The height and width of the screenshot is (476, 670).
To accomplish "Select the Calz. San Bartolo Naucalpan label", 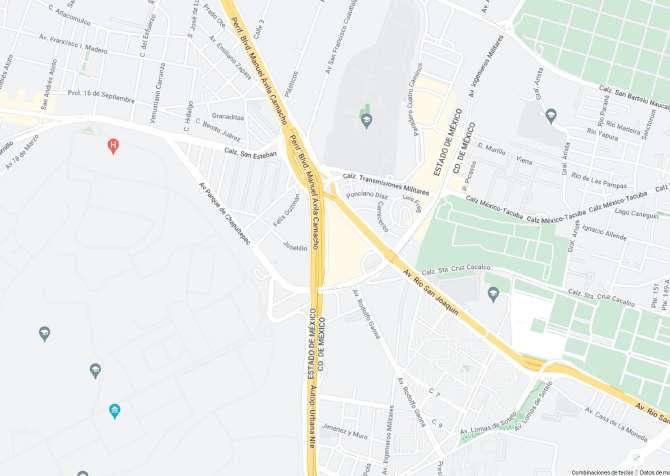I will tap(634, 97).
